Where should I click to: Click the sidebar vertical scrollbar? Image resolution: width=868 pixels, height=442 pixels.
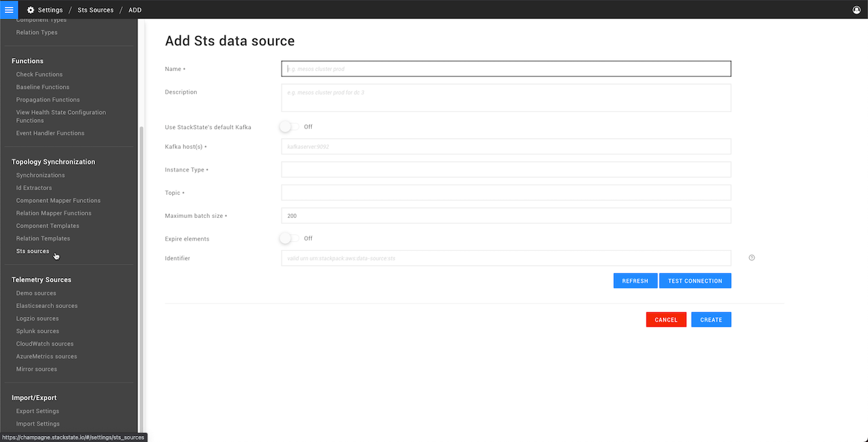point(141,279)
